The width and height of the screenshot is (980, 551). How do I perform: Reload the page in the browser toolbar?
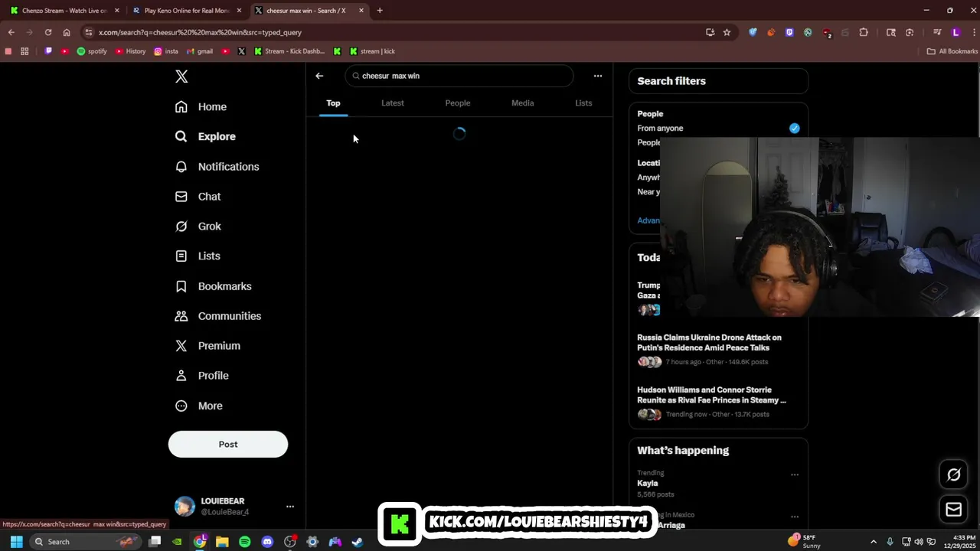[x=48, y=32]
